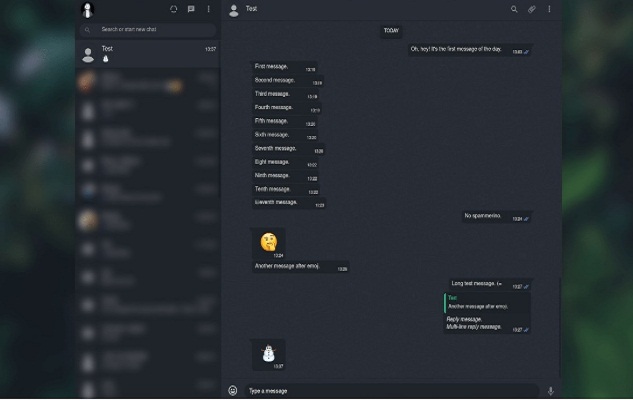Attach a file using the paperclip icon

[532, 9]
